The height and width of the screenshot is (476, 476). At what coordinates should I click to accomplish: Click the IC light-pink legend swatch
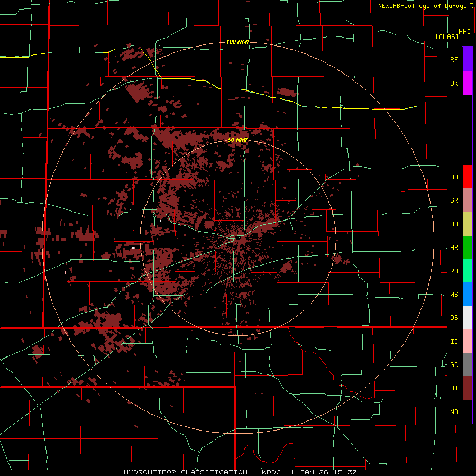tap(467, 341)
